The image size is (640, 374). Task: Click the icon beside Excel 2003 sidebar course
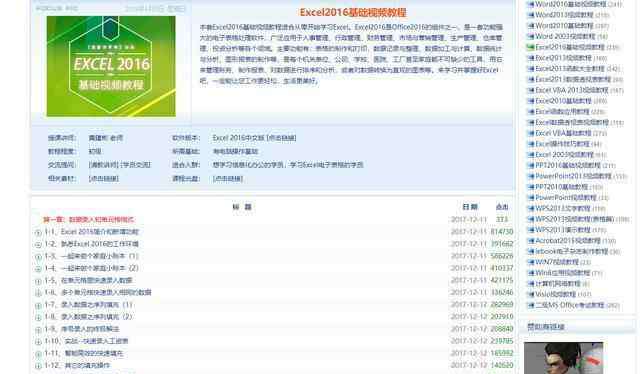pos(530,155)
